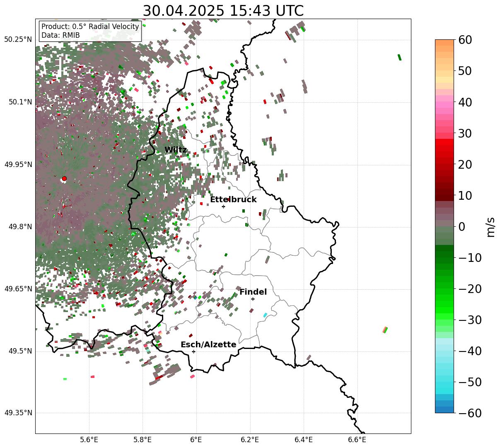The height and width of the screenshot is (448, 500).
Task: Click the colorbar −60 tick label
Action: coord(470,413)
